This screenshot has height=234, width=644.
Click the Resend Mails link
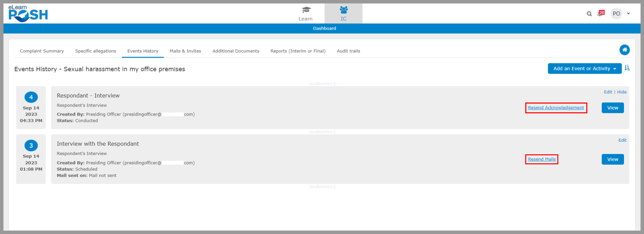pyautogui.click(x=542, y=159)
